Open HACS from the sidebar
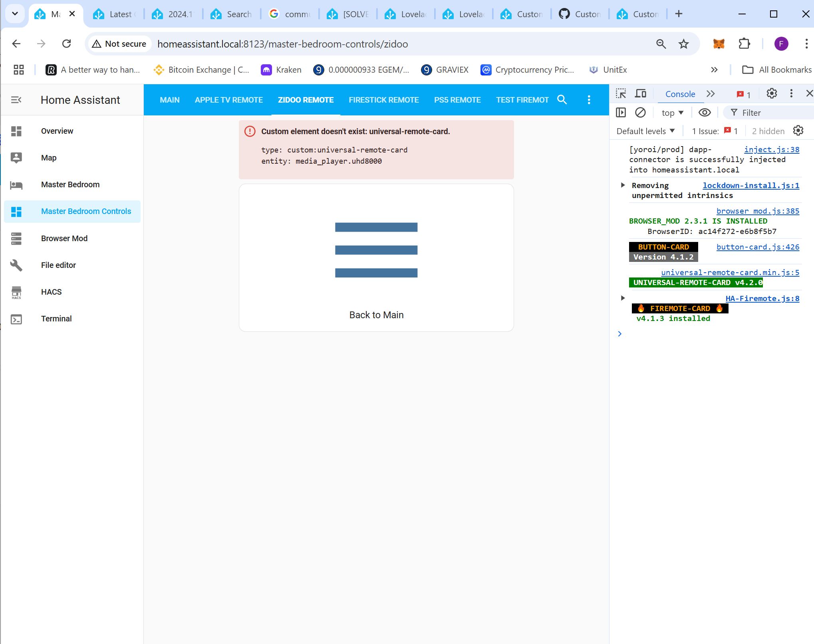This screenshot has width=814, height=644. (x=16, y=292)
